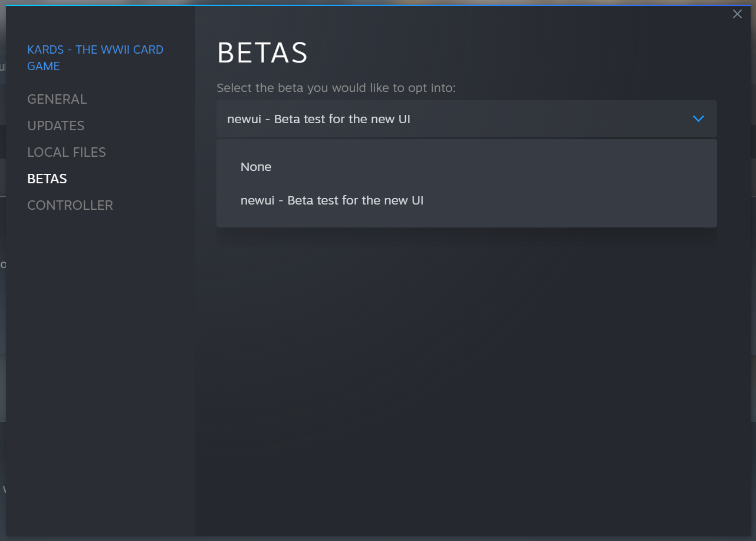Go to the LOCAL FILES section

click(67, 152)
